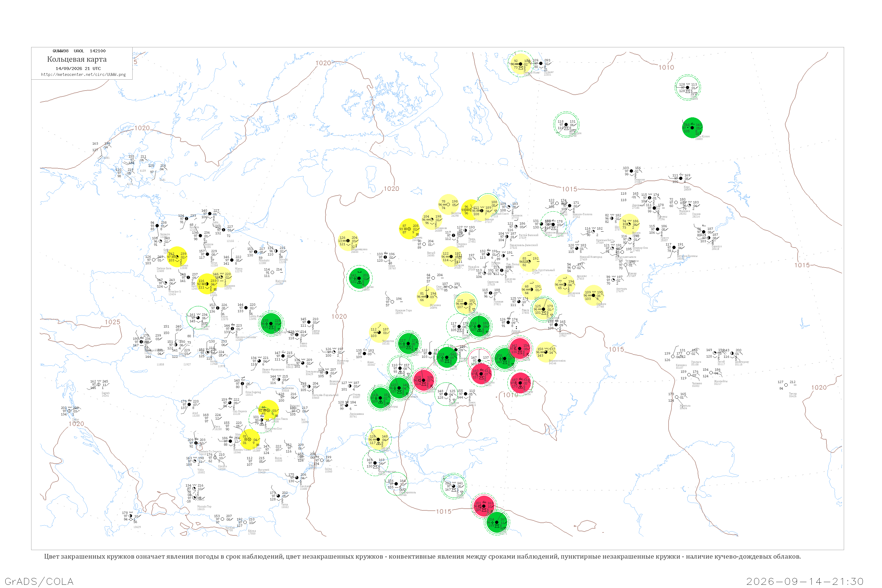882x588 pixels.
Task: Click the Ухта station dashed green circle
Action: (x=687, y=87)
